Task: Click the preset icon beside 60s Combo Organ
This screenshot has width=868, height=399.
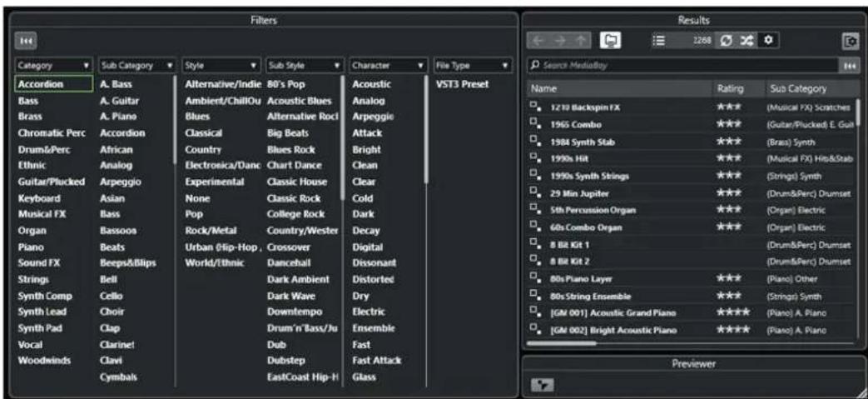Action: click(535, 227)
